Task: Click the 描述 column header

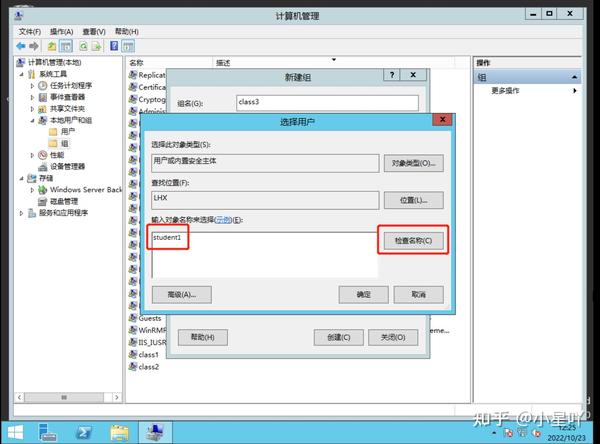Action: tap(333, 62)
